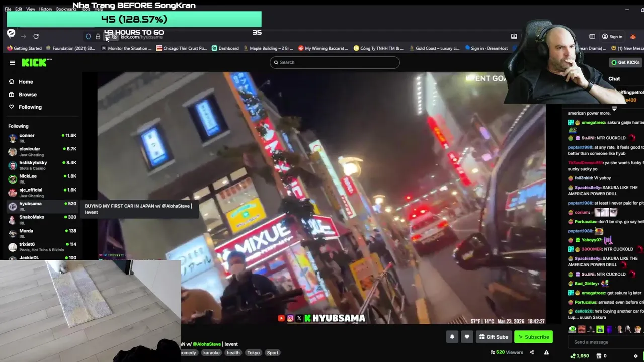Open ShakoMako channel in Following list

42,219
